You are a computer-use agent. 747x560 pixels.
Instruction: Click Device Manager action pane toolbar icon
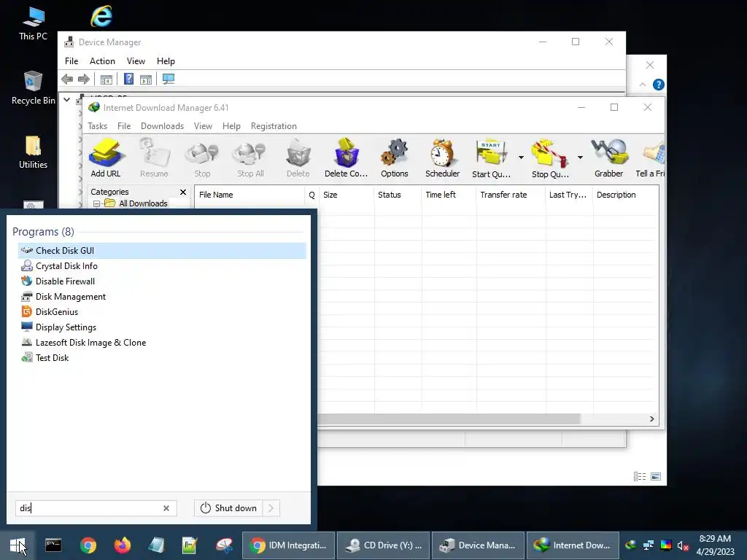tap(146, 79)
